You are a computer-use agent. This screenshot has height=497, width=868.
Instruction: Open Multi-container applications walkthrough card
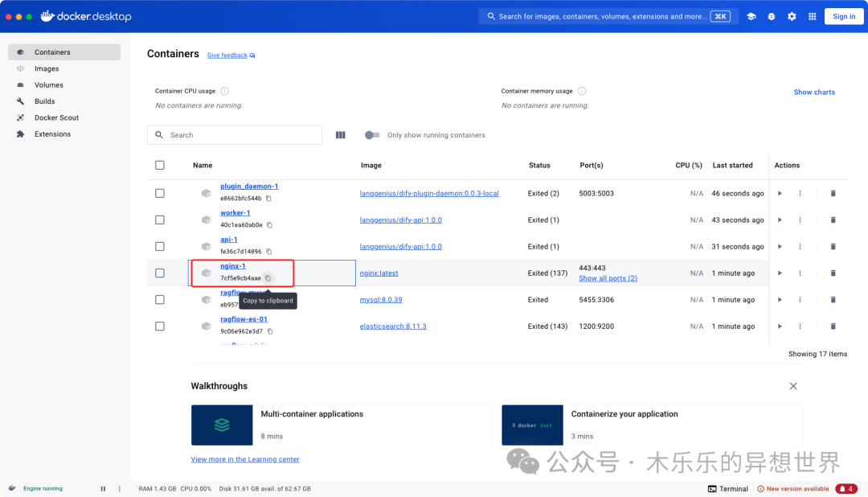[x=342, y=425]
